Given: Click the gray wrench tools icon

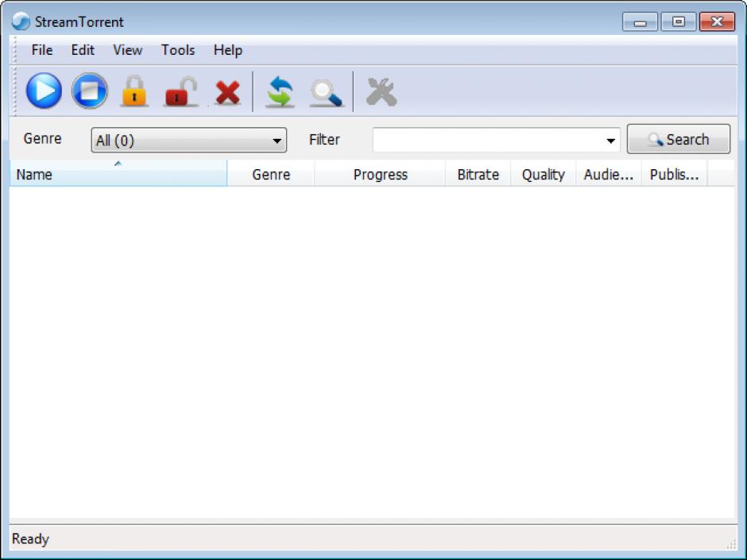Looking at the screenshot, I should pyautogui.click(x=381, y=91).
